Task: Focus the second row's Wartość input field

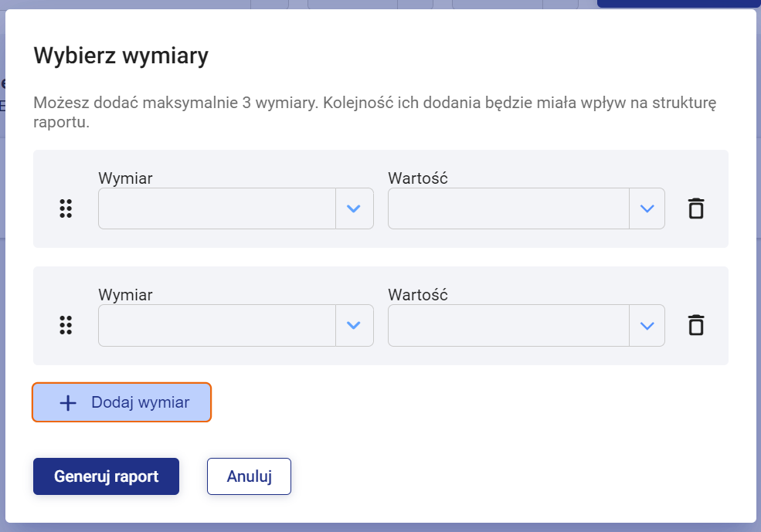Action: 508,325
